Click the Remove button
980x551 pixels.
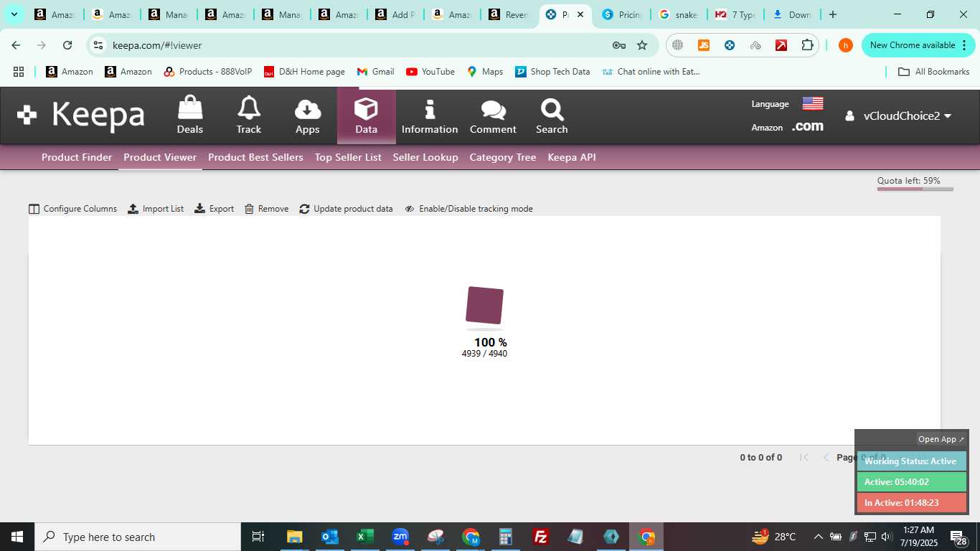tap(266, 209)
